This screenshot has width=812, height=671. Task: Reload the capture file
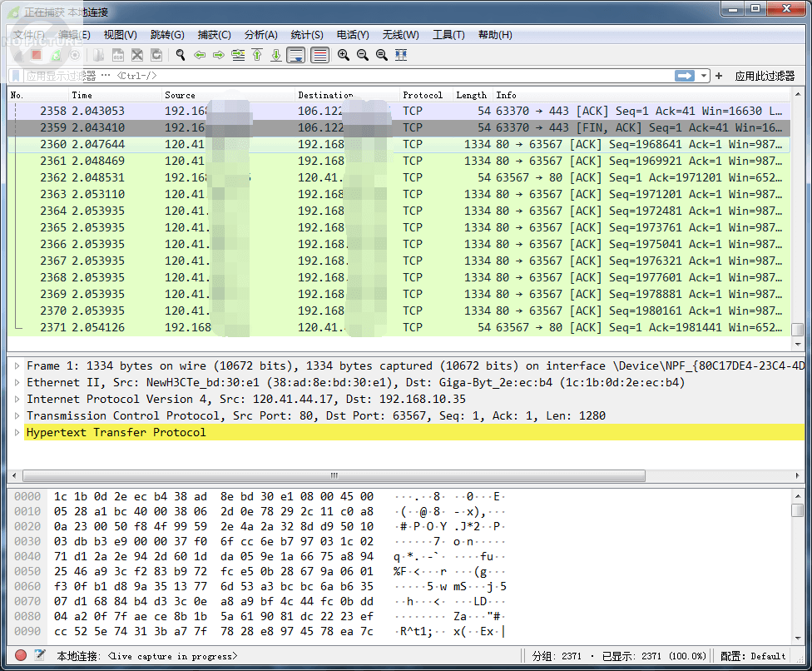coord(156,55)
